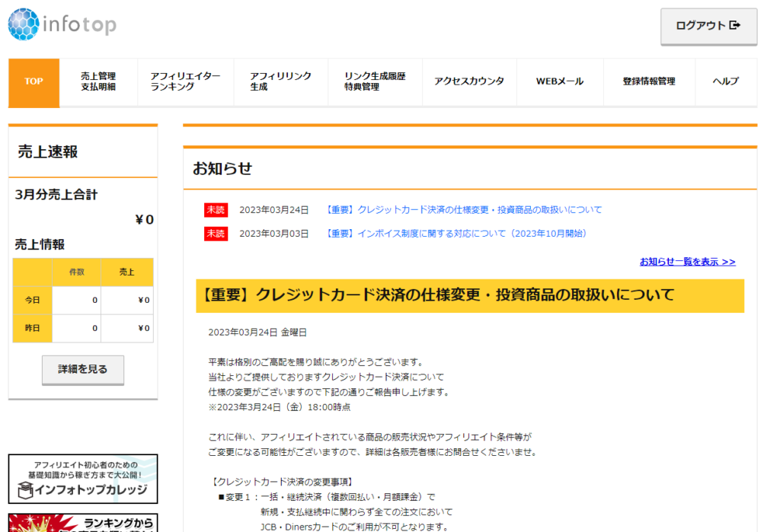Image resolution: width=780 pixels, height=532 pixels.
Task: Open WEBメール from the navigation
Action: click(560, 81)
